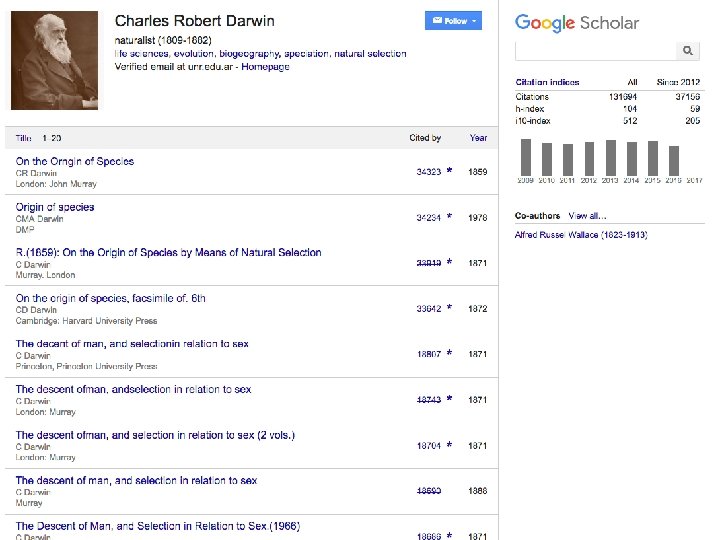Screen dimensions: 720x540
Task: Click the Cited by column header
Action: click(425, 138)
